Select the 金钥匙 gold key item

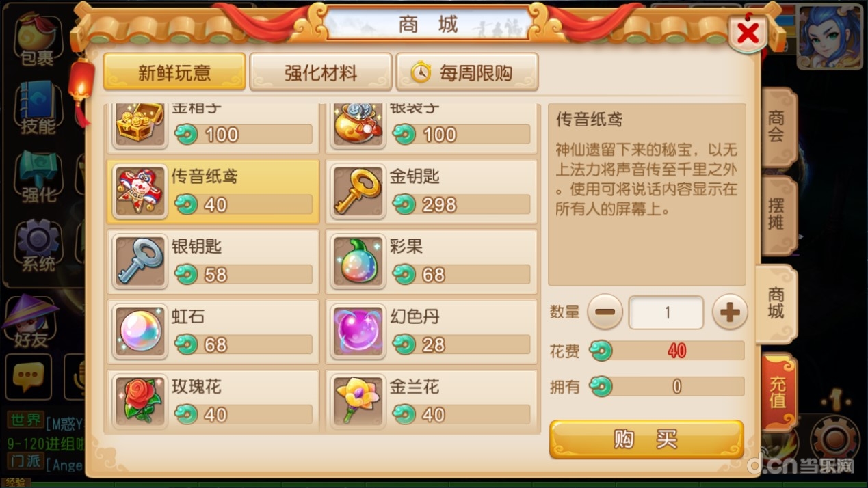[x=432, y=191]
